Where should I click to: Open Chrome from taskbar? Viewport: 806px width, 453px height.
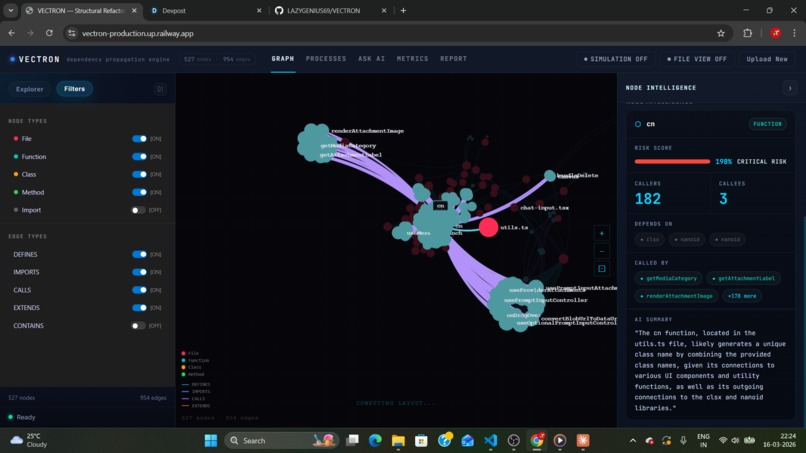(x=537, y=441)
